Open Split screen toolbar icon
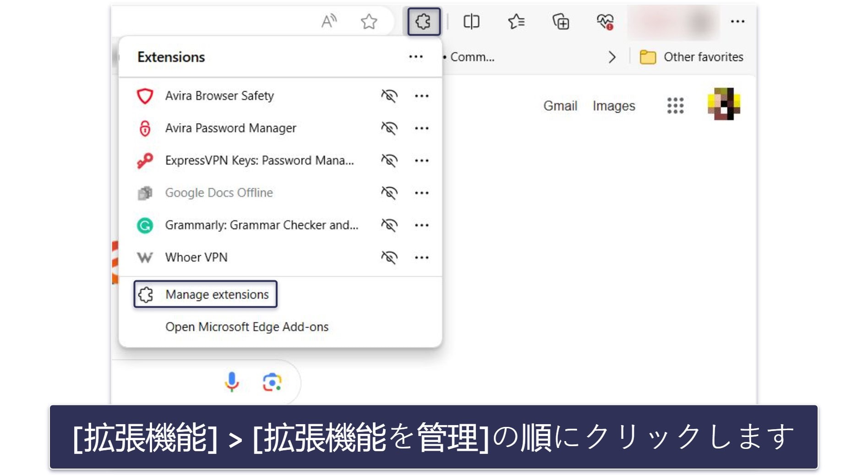Viewport: 868px width, 475px height. point(471,22)
